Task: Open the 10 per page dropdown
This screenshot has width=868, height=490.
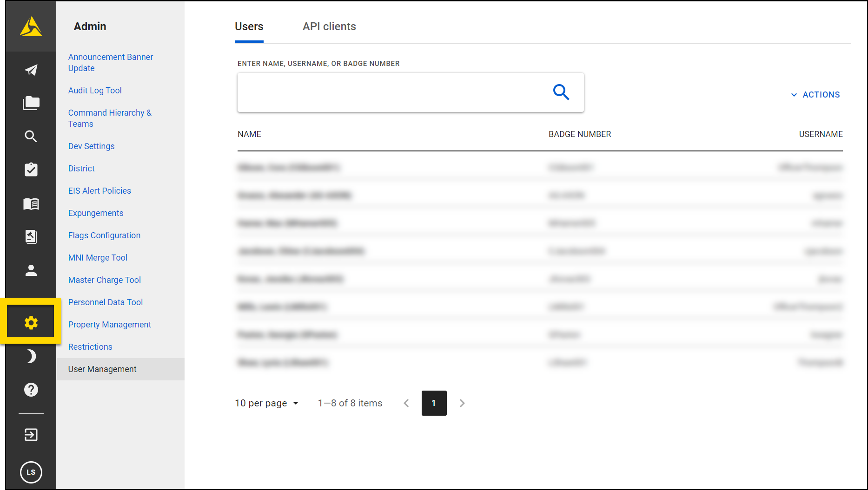Action: (x=266, y=403)
